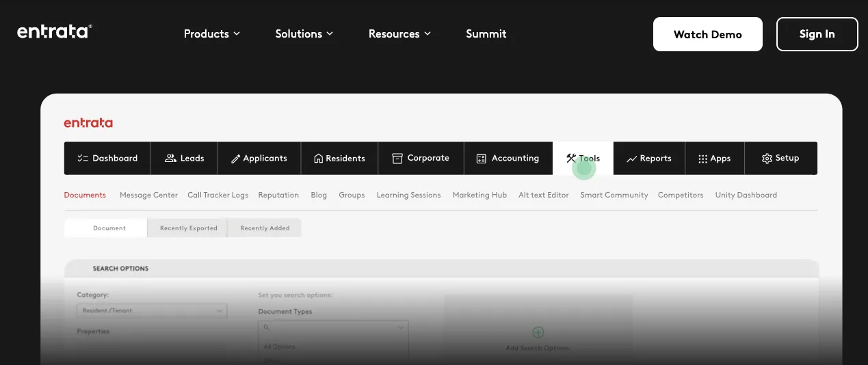Open the Dashboard menu label
The width and height of the screenshot is (868, 365).
(x=115, y=158)
